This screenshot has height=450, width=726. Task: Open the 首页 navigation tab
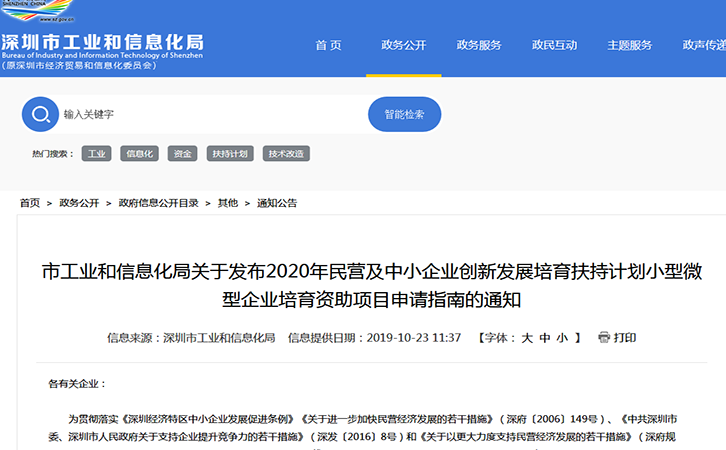click(x=328, y=45)
